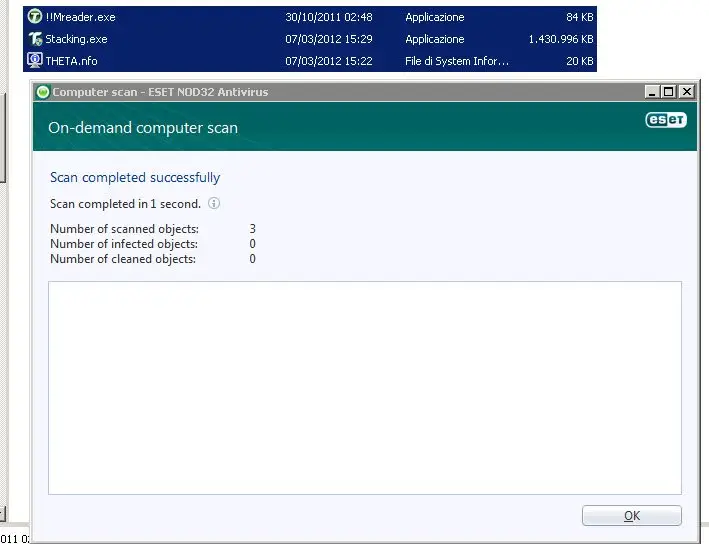Click Applicazione type in !!Mreader.exe row

(x=435, y=17)
